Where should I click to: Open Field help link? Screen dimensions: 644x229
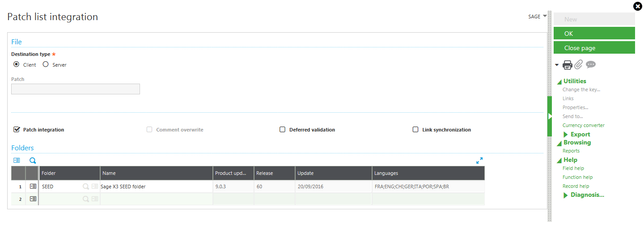coord(573,168)
